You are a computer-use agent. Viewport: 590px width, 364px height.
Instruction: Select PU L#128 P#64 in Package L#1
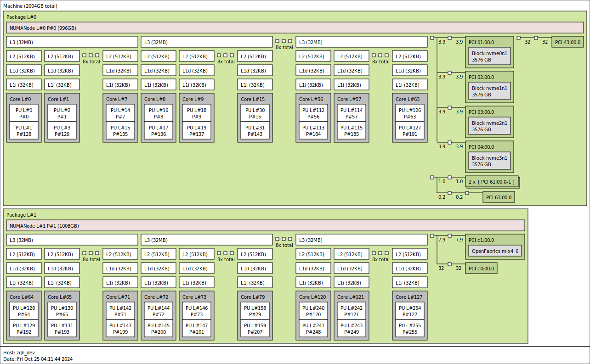coord(24,311)
